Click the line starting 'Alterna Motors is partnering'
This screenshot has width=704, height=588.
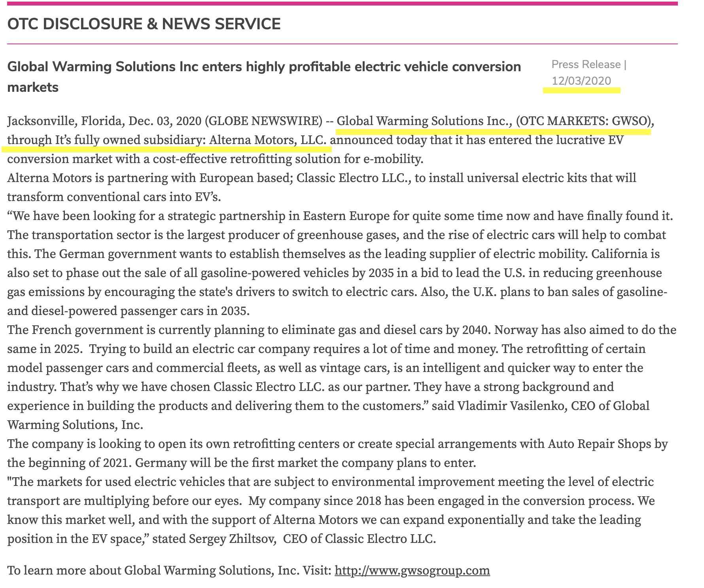point(322,178)
